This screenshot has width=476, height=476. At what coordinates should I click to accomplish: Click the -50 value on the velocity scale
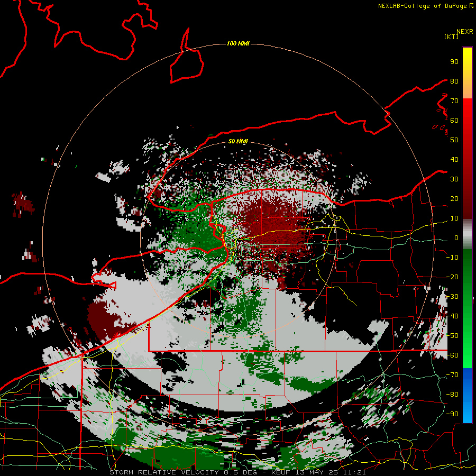(x=452, y=336)
